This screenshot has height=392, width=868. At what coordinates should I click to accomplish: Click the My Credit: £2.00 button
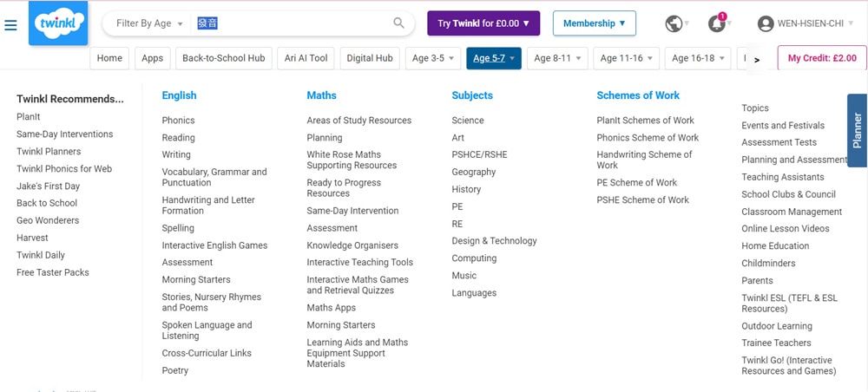(822, 58)
